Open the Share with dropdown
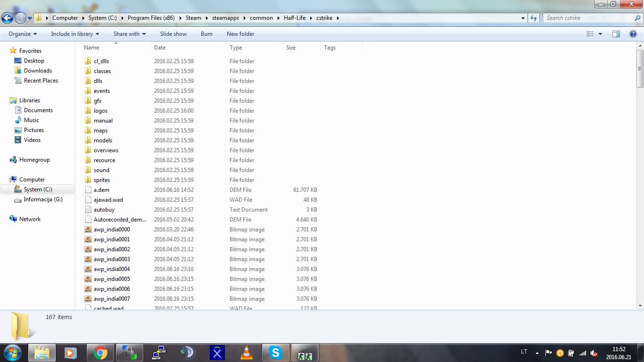 [130, 34]
